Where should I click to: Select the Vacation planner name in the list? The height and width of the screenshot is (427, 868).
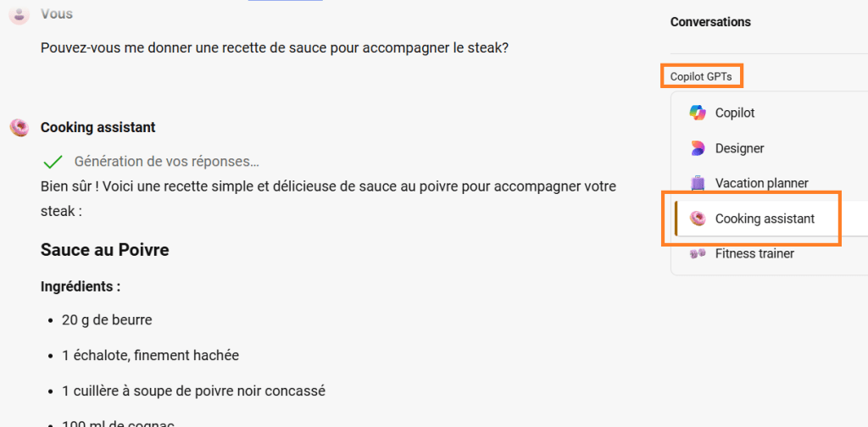(x=761, y=183)
